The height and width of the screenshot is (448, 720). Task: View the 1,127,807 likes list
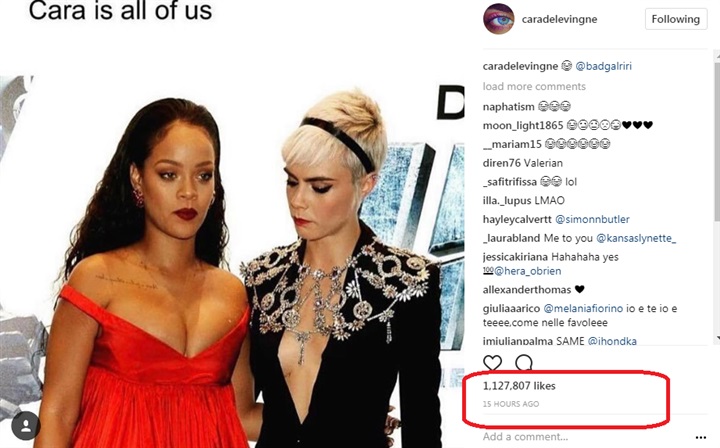[x=519, y=386]
